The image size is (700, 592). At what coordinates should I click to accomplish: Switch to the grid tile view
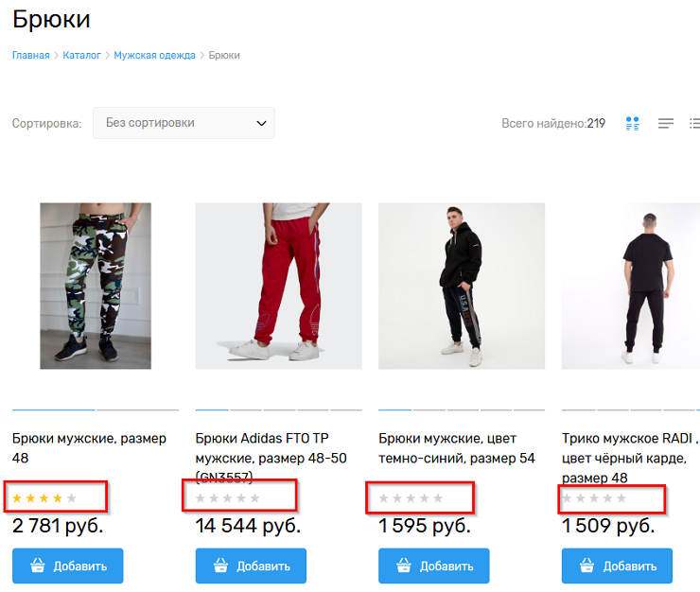tap(633, 123)
